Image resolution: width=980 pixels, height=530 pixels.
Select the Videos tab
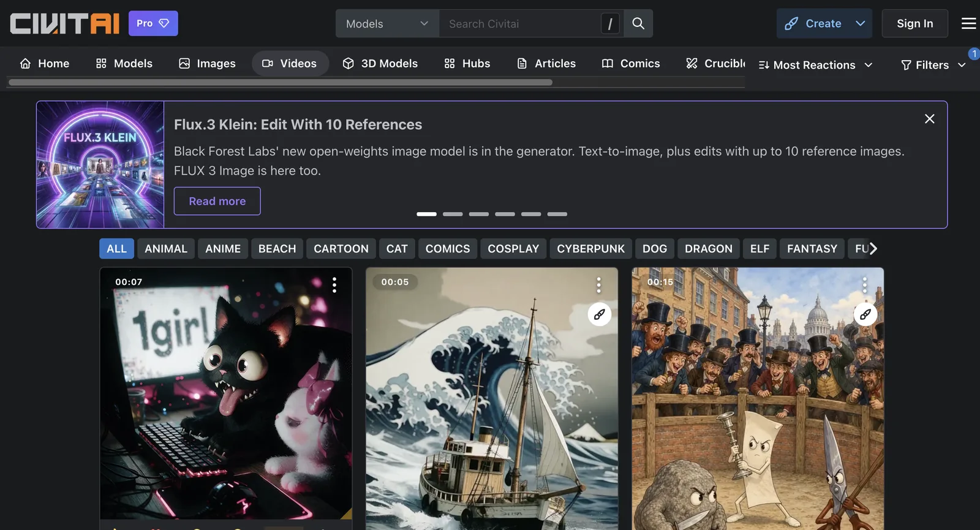tap(290, 63)
